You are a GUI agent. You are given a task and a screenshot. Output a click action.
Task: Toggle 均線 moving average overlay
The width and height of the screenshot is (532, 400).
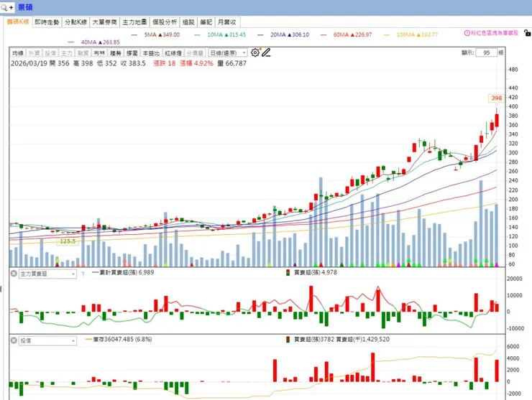18,53
